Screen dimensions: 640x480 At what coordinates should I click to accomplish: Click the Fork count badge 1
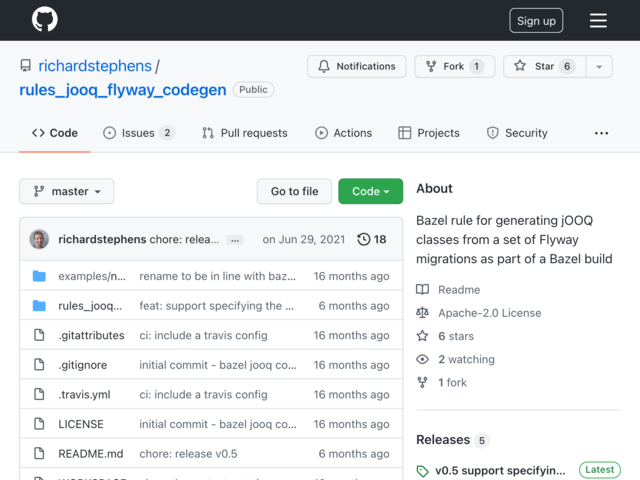[x=476, y=66]
